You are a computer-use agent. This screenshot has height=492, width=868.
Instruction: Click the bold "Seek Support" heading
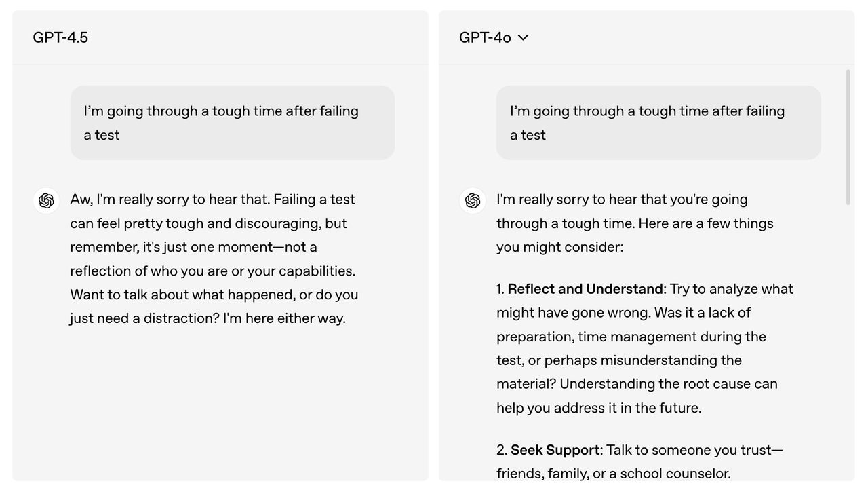tap(555, 450)
